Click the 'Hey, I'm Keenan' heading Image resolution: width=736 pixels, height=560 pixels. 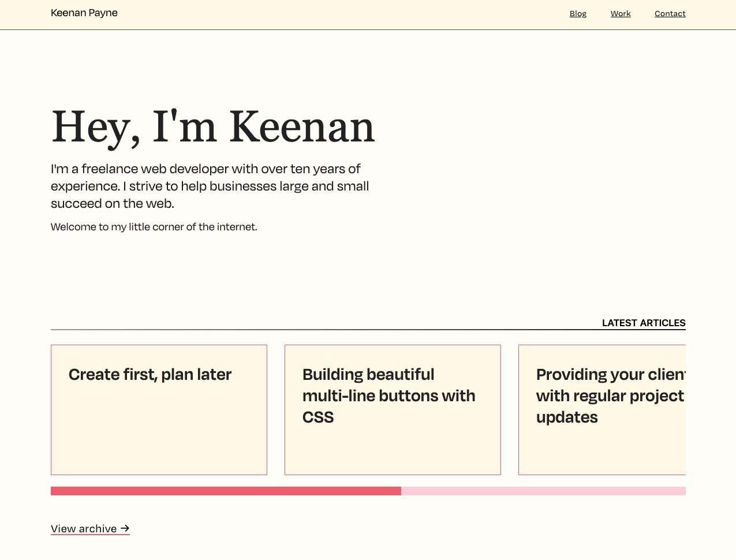click(x=213, y=126)
